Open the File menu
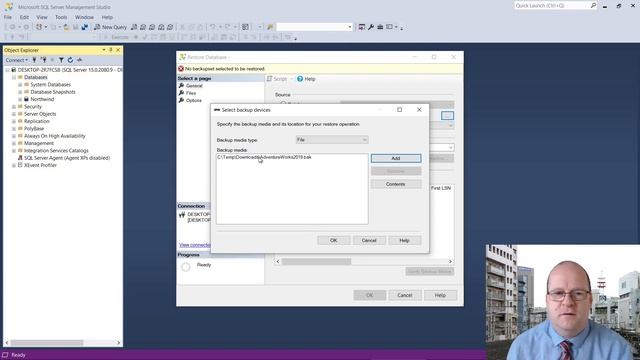The image size is (640, 360). (x=8, y=17)
